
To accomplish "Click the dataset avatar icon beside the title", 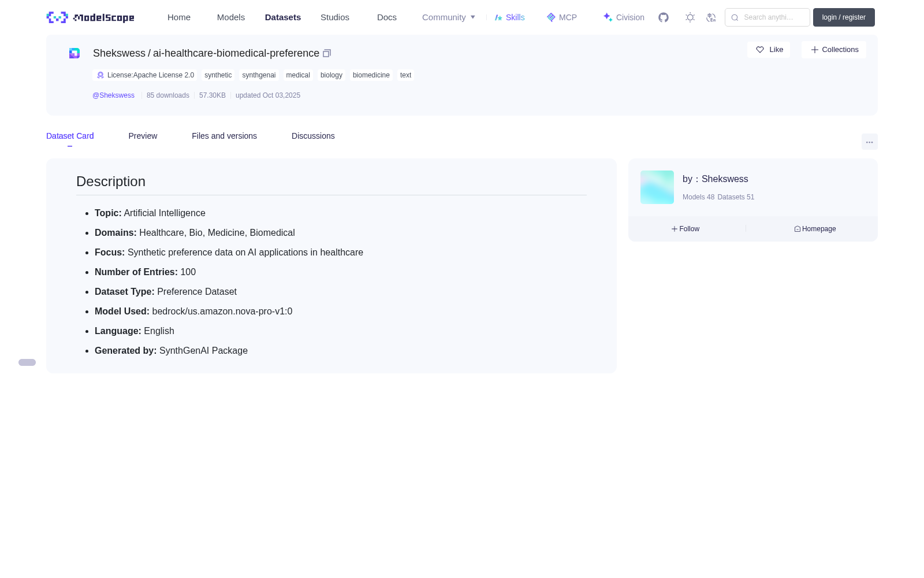I will click(74, 53).
